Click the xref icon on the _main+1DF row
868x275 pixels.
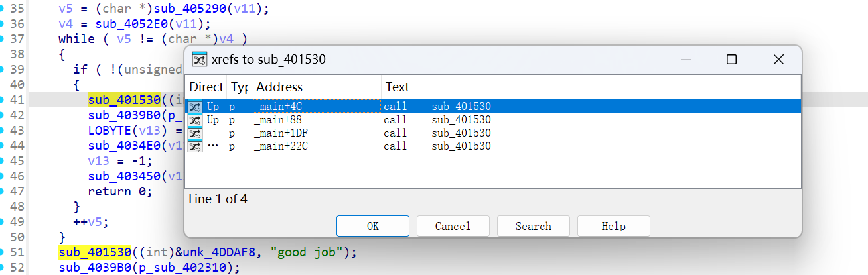tap(194, 133)
